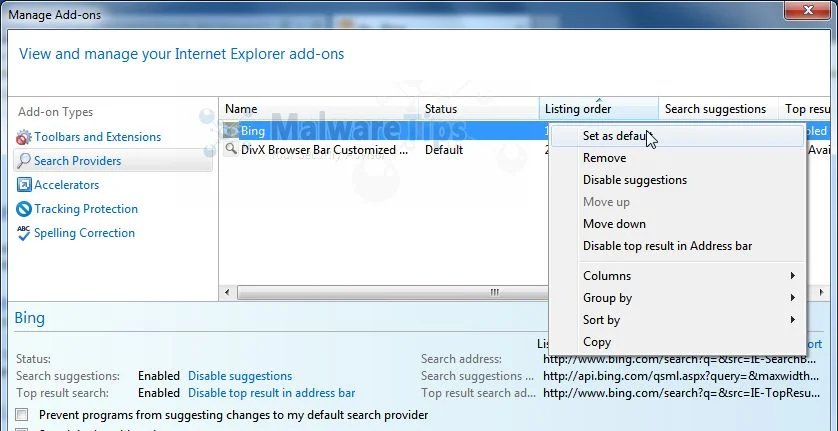Image resolution: width=838 pixels, height=431 pixels.
Task: Choose Set as default from context menu
Action: [677, 136]
